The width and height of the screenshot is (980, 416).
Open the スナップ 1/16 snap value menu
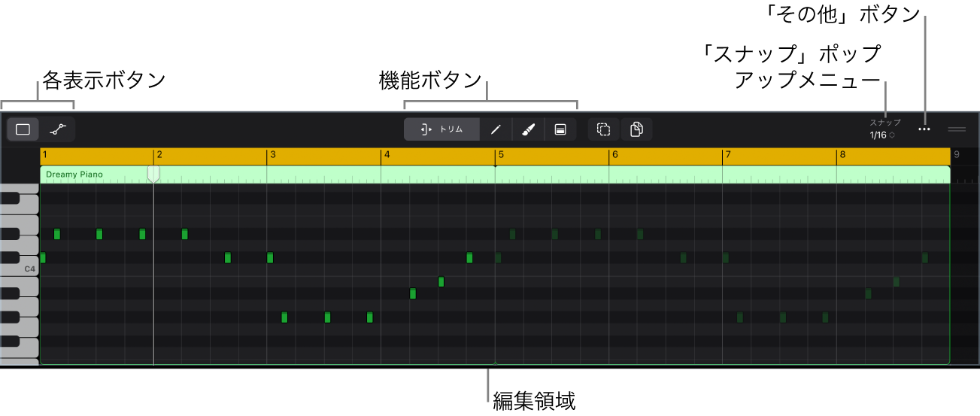click(x=883, y=135)
